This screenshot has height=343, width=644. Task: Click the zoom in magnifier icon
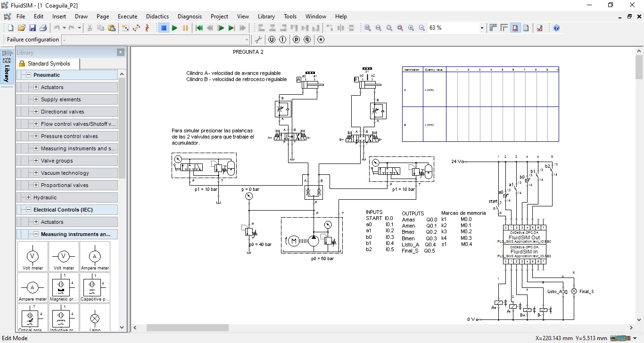[411, 28]
